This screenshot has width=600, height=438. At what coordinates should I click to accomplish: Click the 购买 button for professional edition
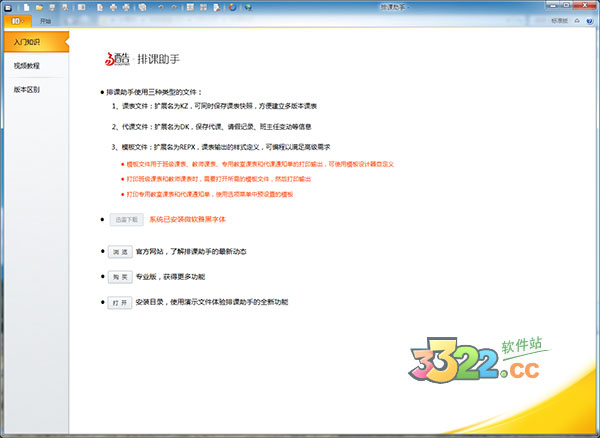[120, 277]
